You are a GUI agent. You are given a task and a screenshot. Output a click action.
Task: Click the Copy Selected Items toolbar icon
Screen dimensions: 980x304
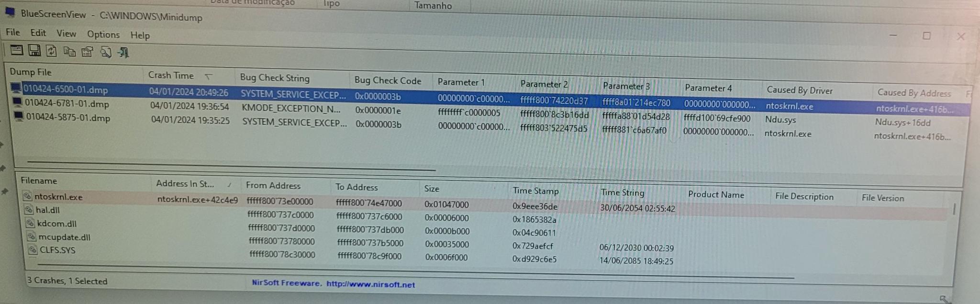70,51
